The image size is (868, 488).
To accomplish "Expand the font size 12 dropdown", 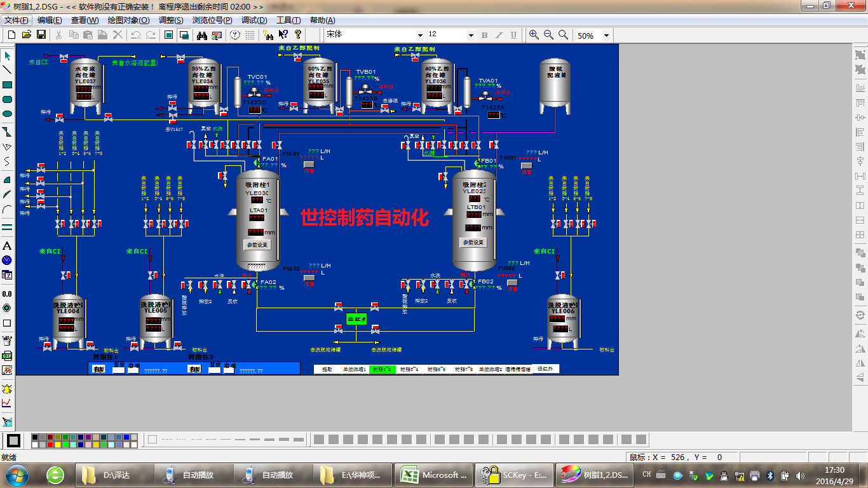I will point(471,36).
